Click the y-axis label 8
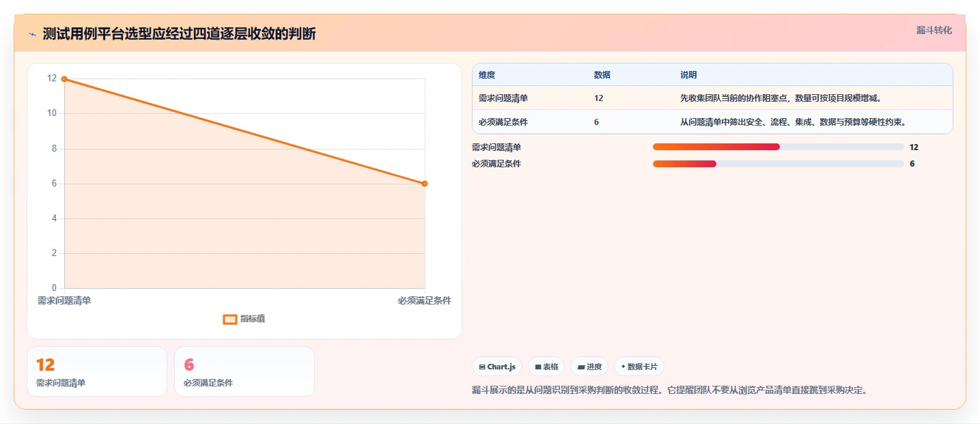Image resolution: width=980 pixels, height=424 pixels. (x=55, y=149)
